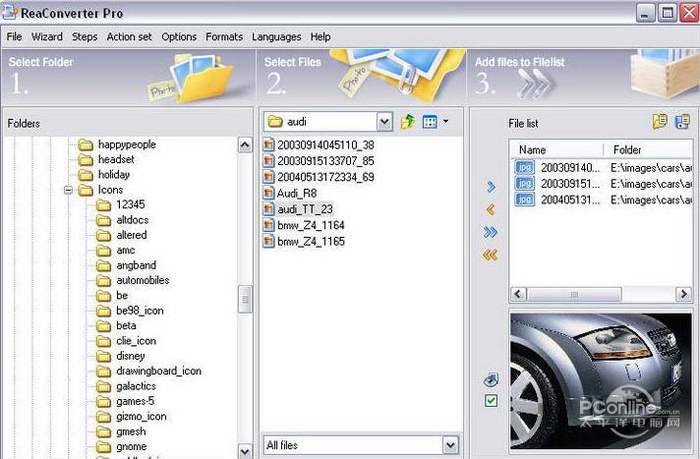Image resolution: width=700 pixels, height=459 pixels.
Task: Click the single left arrow to remove file
Action: [490, 209]
